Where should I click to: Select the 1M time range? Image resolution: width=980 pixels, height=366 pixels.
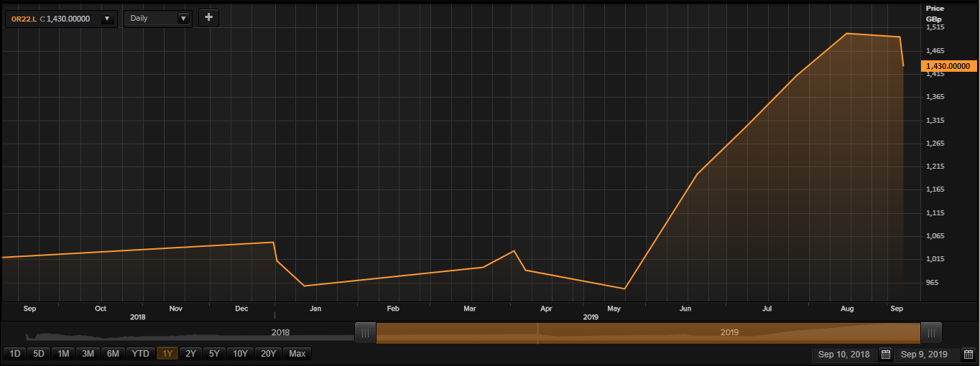[63, 354]
